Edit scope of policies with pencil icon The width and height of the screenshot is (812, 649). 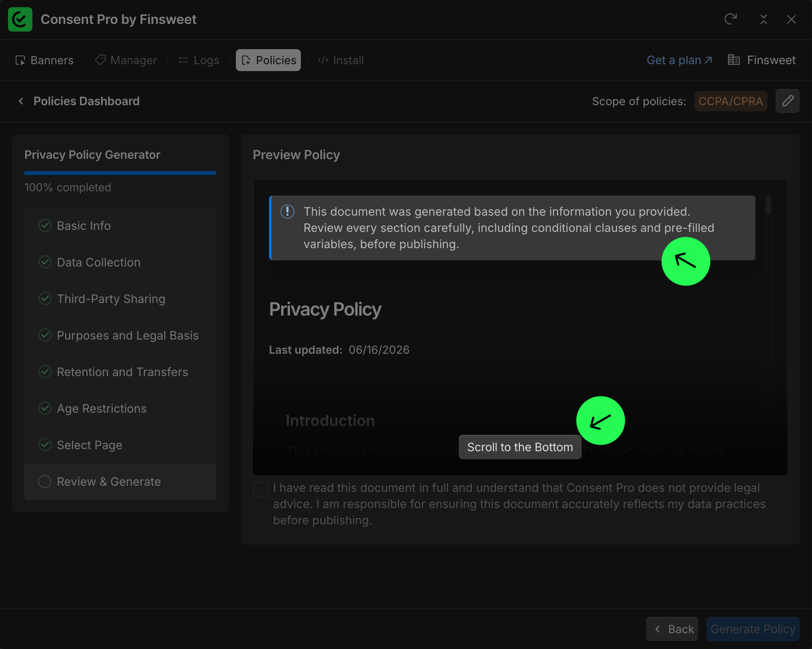click(787, 101)
